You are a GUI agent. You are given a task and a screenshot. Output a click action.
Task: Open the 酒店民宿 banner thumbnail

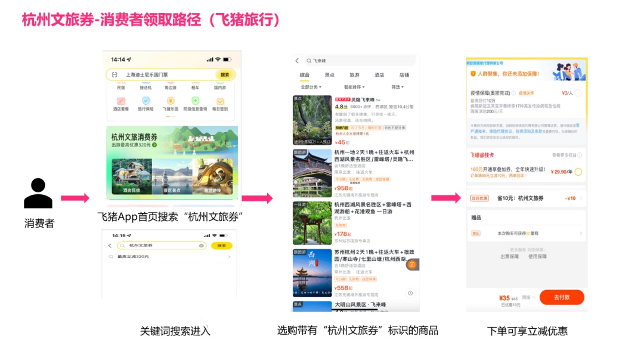tap(131, 176)
